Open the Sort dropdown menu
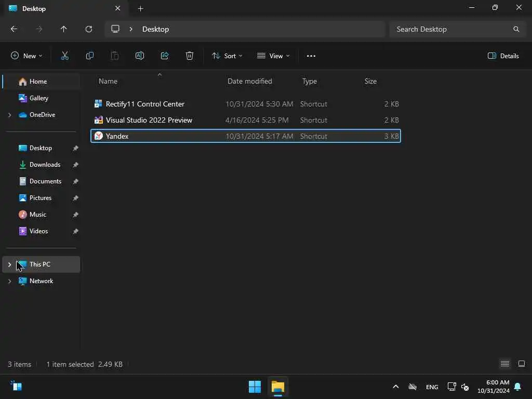This screenshot has height=399, width=532. click(x=227, y=56)
